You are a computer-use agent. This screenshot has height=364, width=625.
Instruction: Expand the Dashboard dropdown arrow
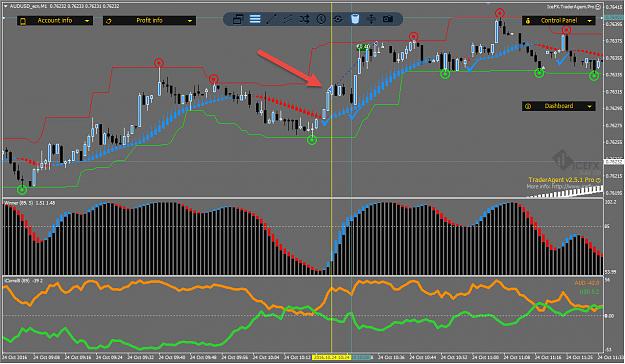click(590, 106)
